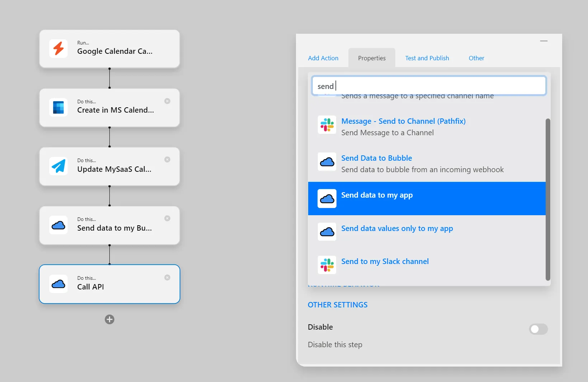Select the Create in MS Calend... step title
588x382 pixels.
[x=116, y=110]
